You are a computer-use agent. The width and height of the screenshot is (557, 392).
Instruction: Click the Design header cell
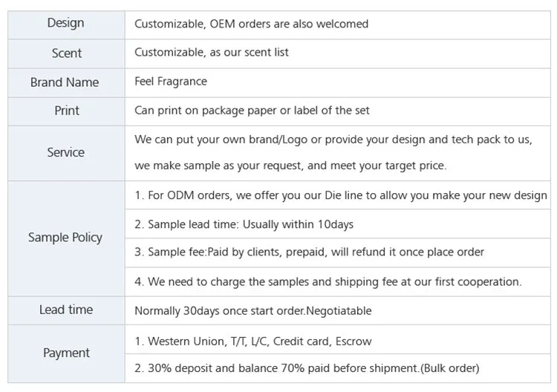[x=65, y=23]
